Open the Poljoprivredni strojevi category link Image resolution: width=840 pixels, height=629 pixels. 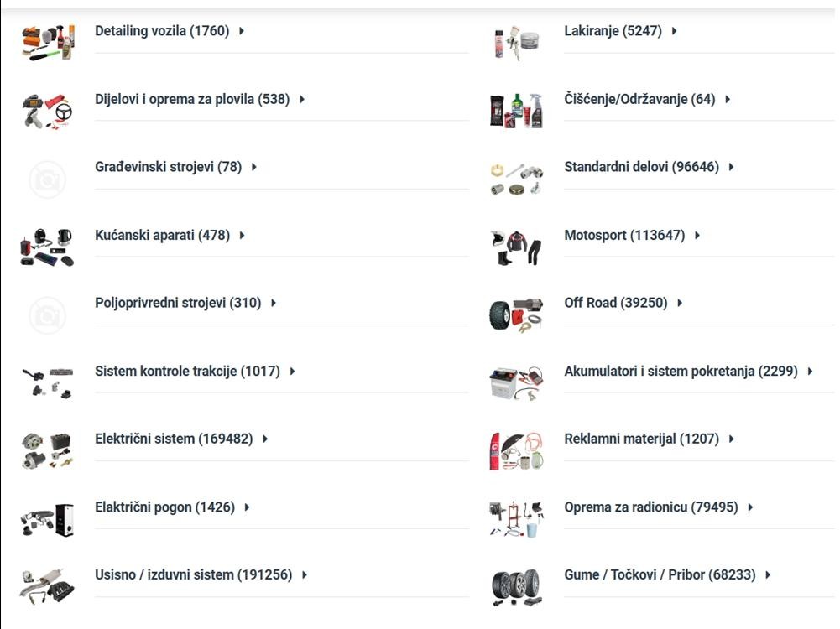point(178,303)
